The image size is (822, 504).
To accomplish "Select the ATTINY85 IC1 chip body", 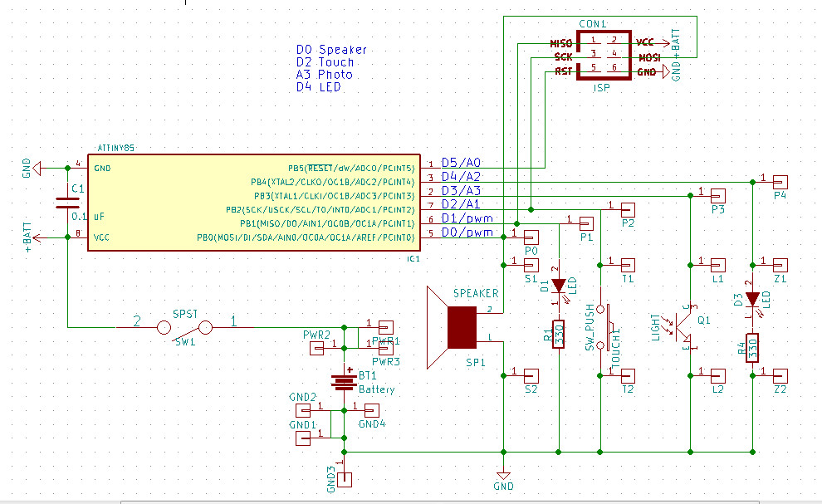I will tap(254, 203).
